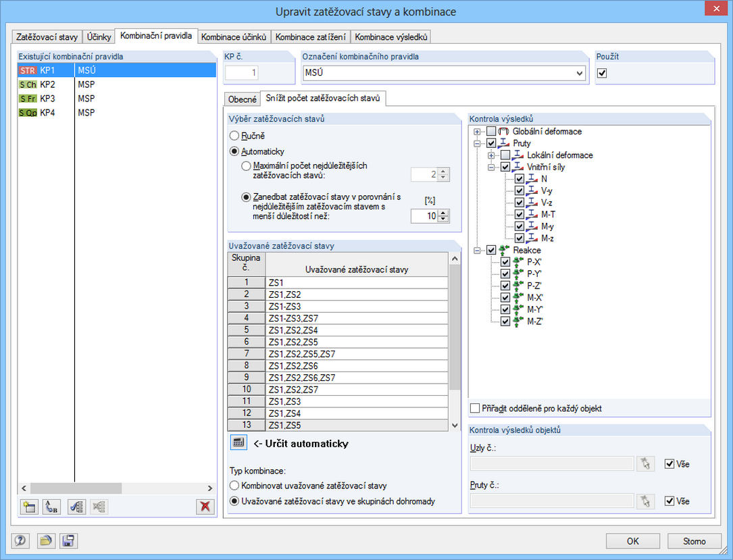Toggle Vše checkbox for Uzly č.

click(x=669, y=463)
